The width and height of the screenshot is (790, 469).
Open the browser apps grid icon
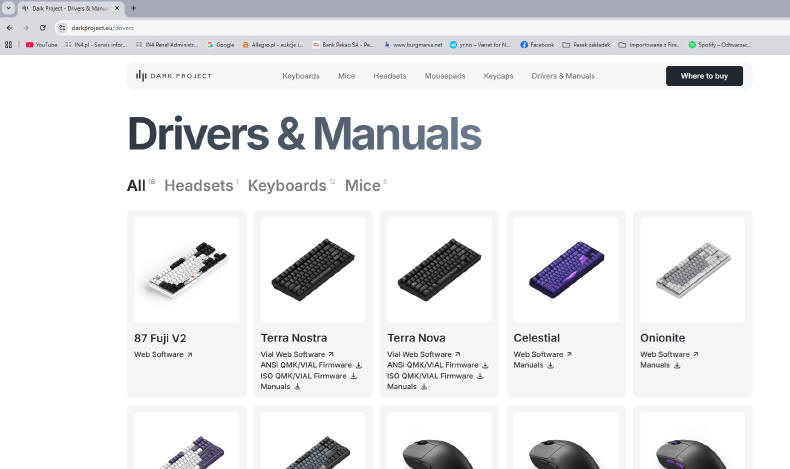coord(9,45)
